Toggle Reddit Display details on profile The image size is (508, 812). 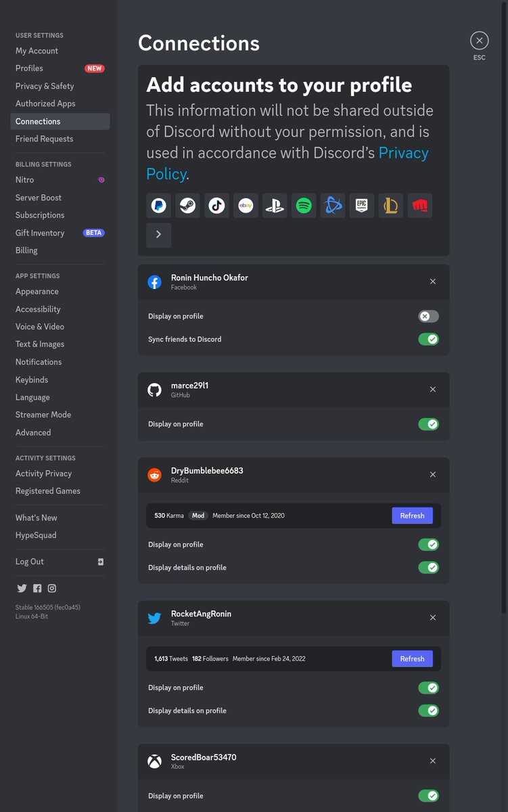[428, 567]
